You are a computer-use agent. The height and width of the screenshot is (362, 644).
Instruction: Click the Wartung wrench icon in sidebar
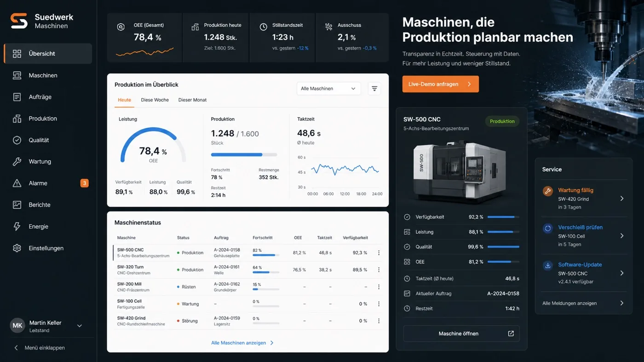click(x=17, y=162)
